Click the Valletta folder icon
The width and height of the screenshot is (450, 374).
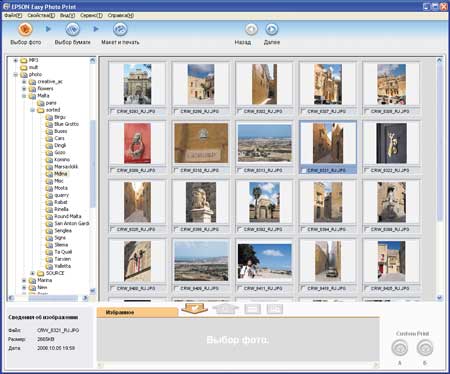pos(49,266)
